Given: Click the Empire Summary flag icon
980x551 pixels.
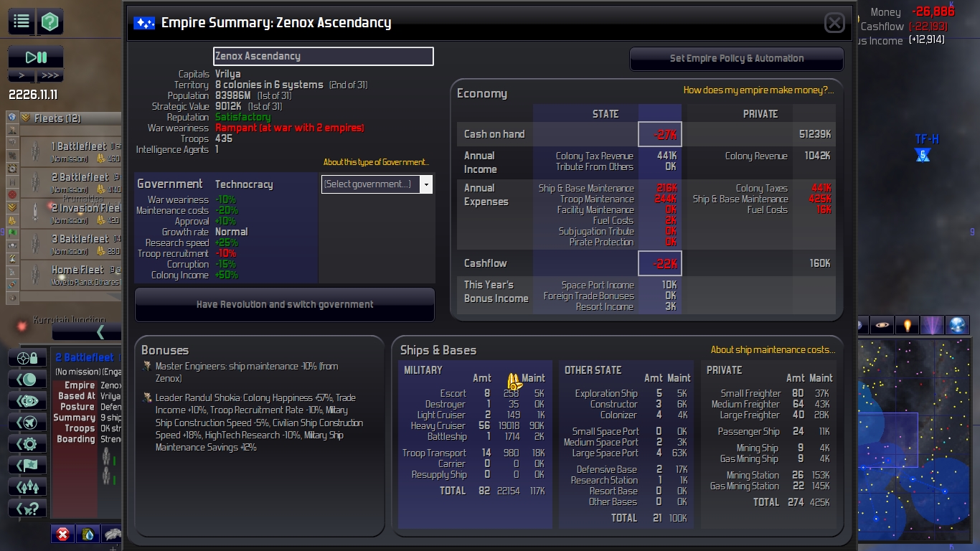Looking at the screenshot, I should point(144,23).
